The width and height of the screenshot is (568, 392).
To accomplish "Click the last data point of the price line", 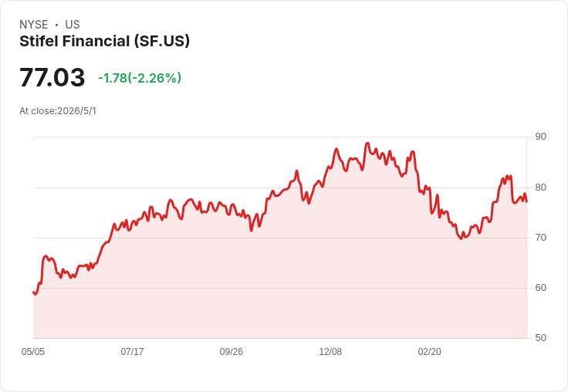I will click(x=526, y=201).
